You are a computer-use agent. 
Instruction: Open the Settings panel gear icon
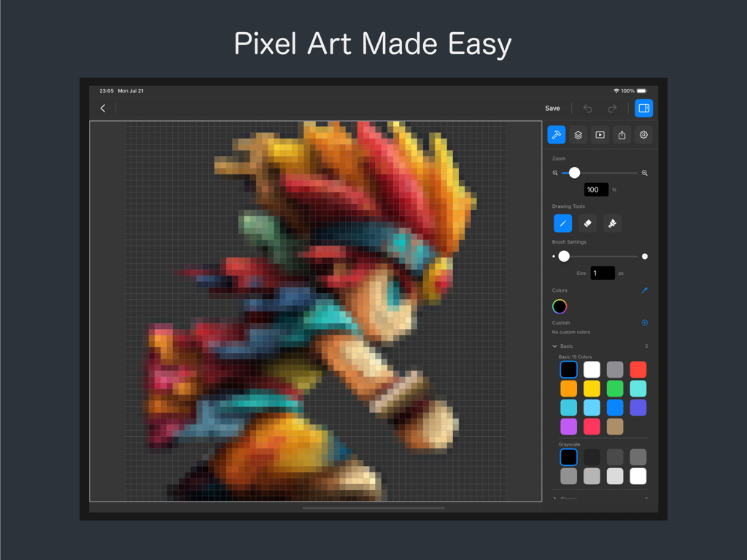click(643, 135)
